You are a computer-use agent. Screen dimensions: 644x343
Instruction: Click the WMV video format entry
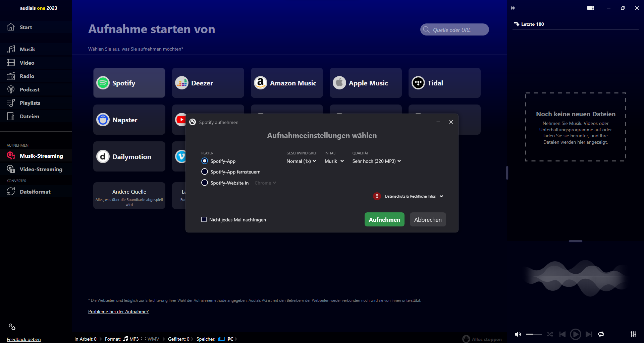pyautogui.click(x=150, y=339)
